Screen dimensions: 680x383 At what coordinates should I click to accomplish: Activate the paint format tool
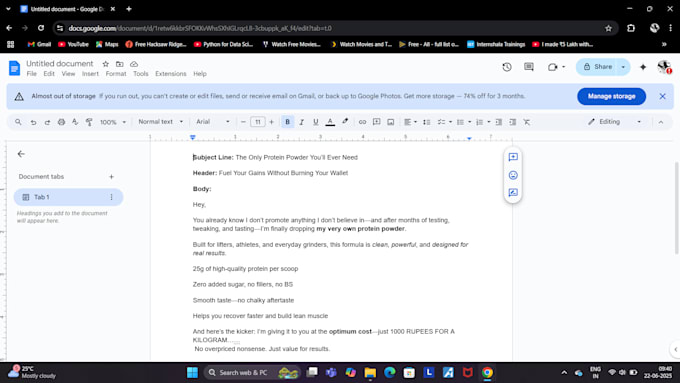[89, 122]
